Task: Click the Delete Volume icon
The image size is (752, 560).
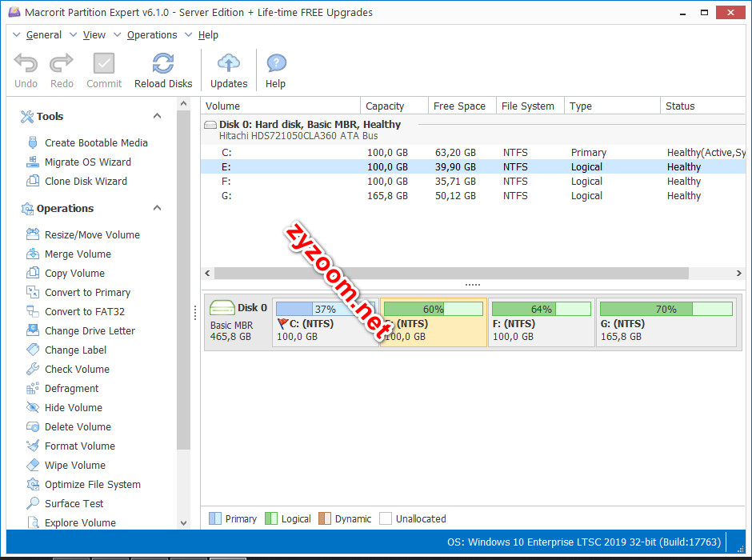Action: point(33,426)
